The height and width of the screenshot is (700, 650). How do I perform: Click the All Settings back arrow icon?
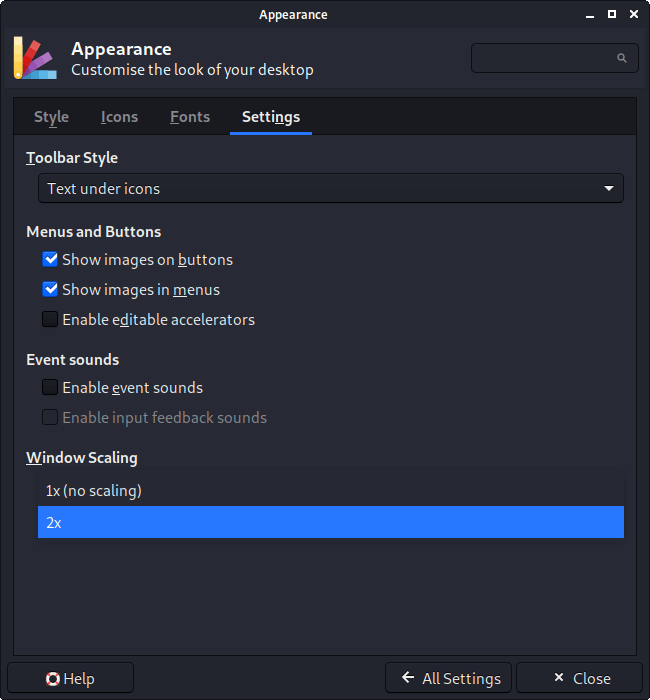coord(408,678)
